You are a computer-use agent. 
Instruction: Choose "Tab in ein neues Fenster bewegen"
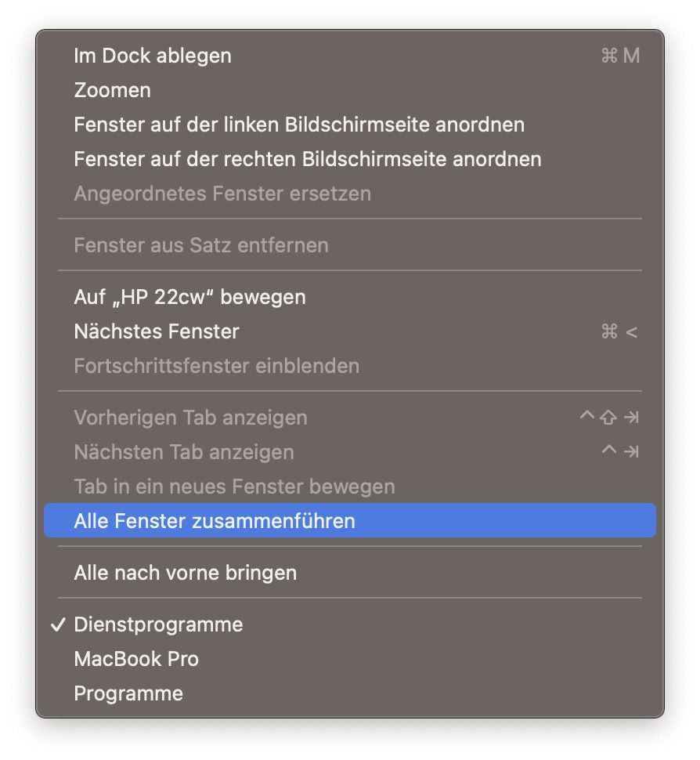234,487
